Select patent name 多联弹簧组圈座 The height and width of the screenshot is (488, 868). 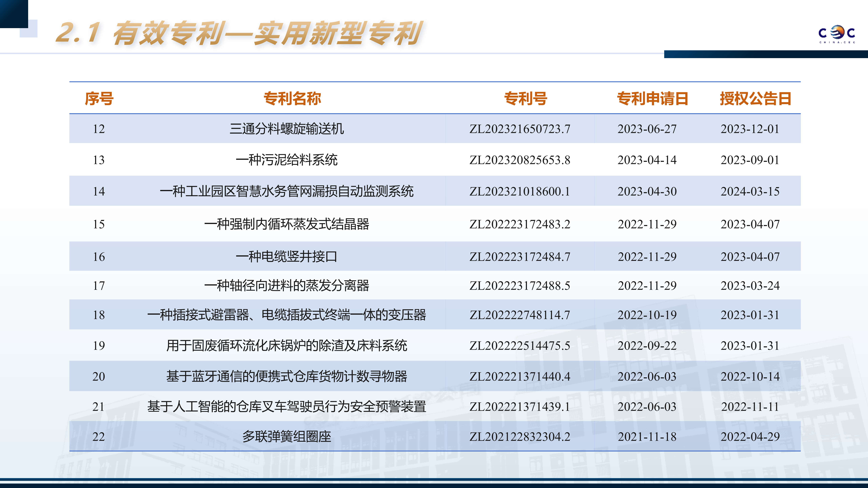(287, 436)
